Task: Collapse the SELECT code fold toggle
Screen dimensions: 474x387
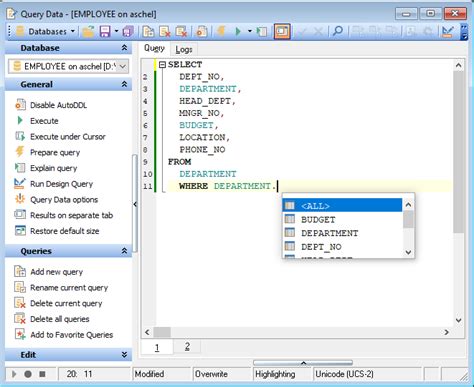Action: (x=162, y=65)
